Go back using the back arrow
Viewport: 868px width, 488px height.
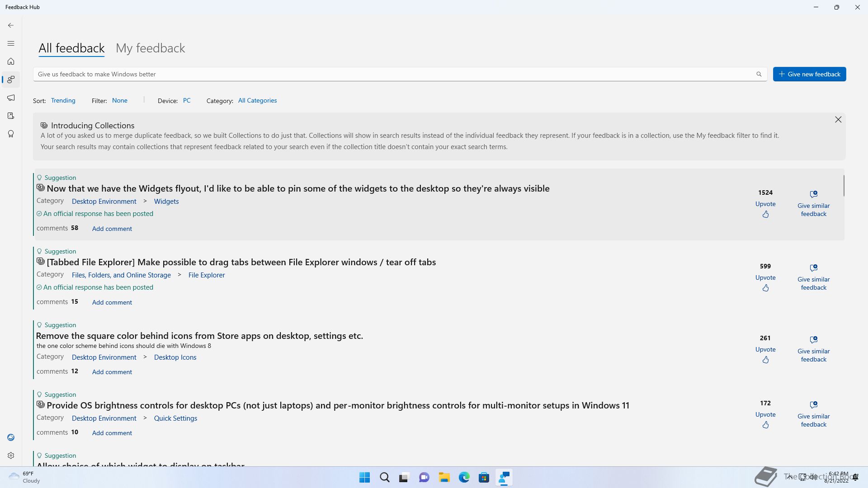coord(11,25)
